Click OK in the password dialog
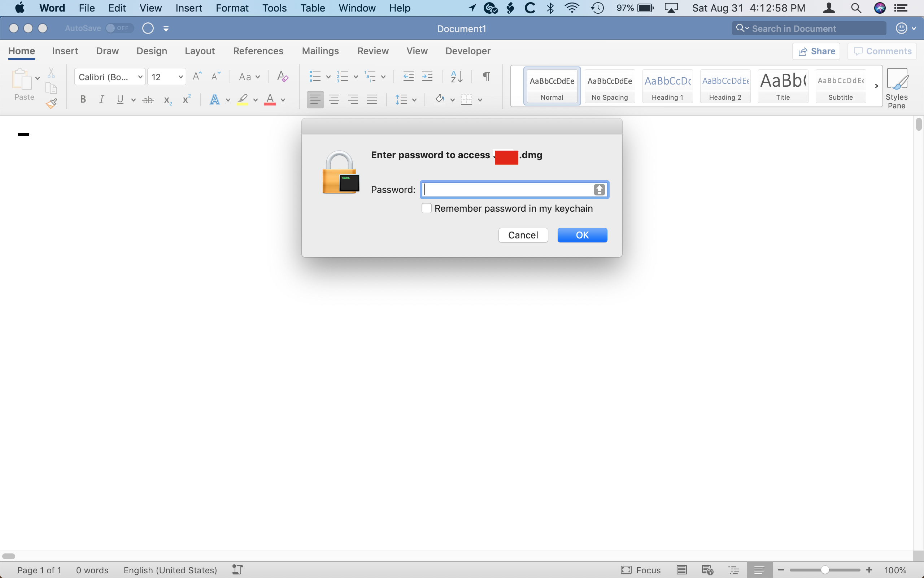Viewport: 924px width, 578px height. click(x=582, y=235)
